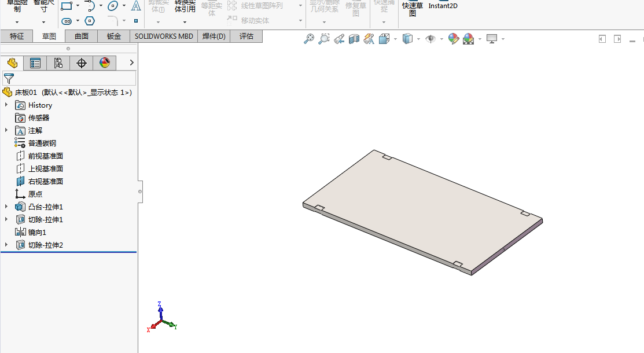644x353 pixels.
Task: Select the tangent arc sketch tool
Action: tap(90, 6)
